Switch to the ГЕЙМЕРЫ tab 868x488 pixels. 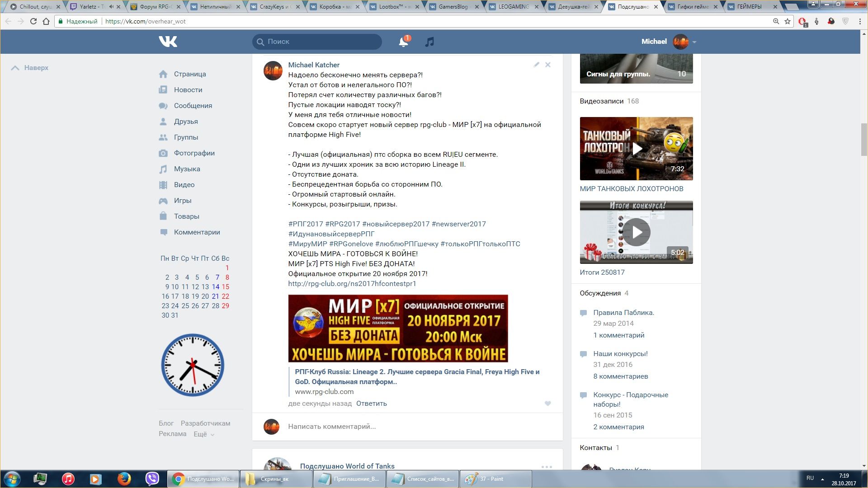pos(753,7)
